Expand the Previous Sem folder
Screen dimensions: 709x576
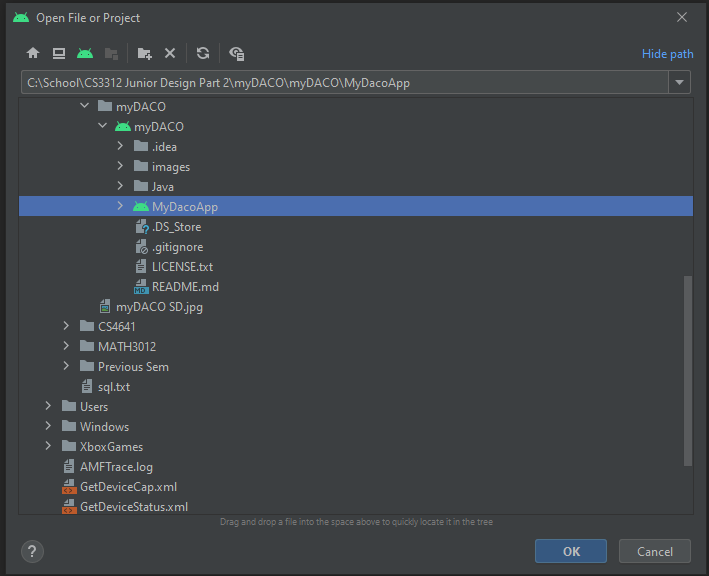[x=66, y=365]
